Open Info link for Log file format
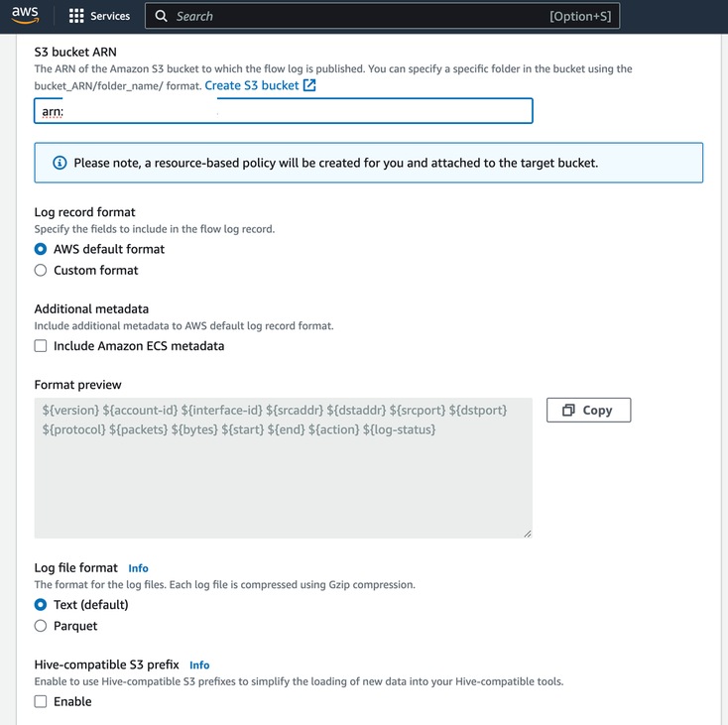The image size is (728, 725). [138, 568]
